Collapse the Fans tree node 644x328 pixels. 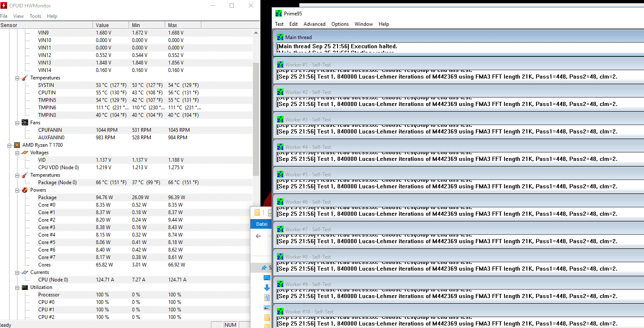coord(17,123)
